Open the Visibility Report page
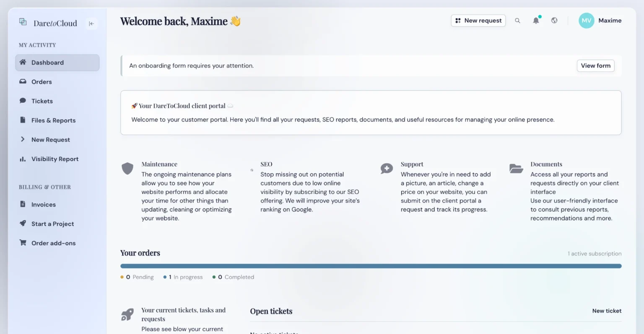The height and width of the screenshot is (334, 644). pos(57,159)
